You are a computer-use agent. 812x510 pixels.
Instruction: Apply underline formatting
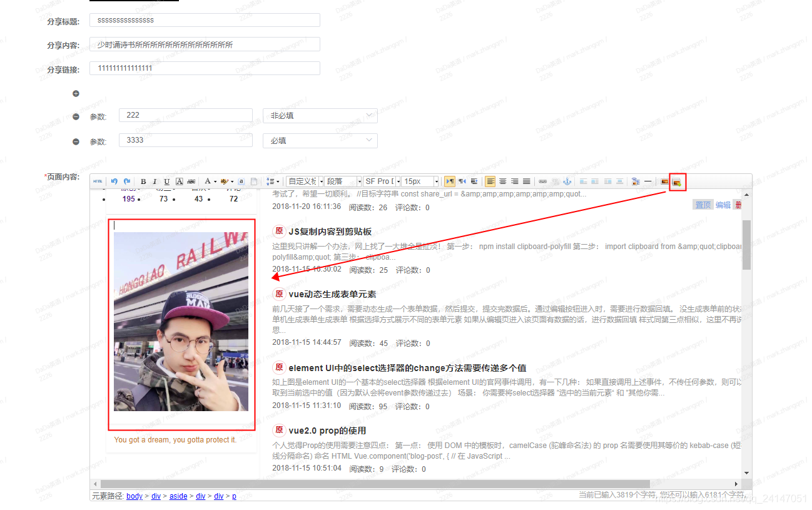click(166, 181)
